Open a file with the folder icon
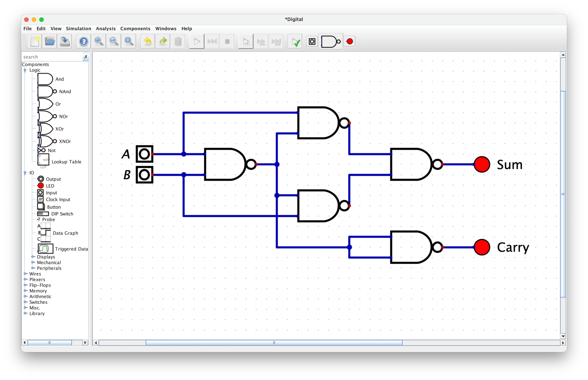Image resolution: width=588 pixels, height=380 pixels. point(50,42)
